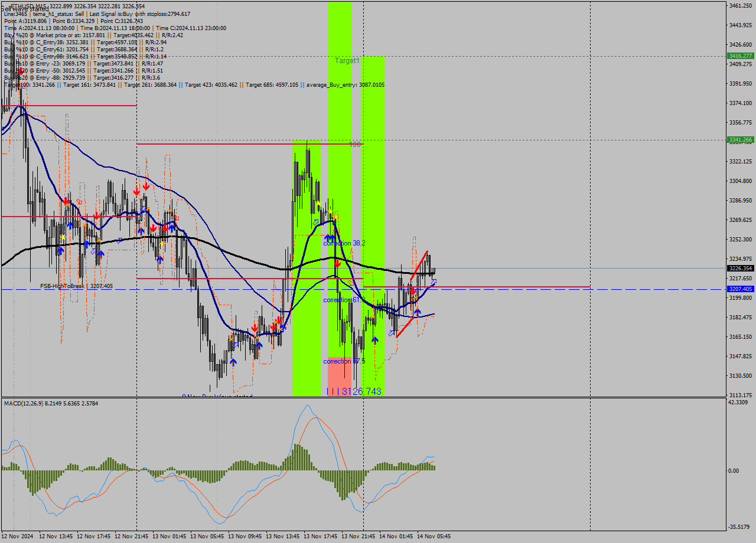Select the 'correction 38.2' label
The height and width of the screenshot is (543, 756).
coord(344,243)
